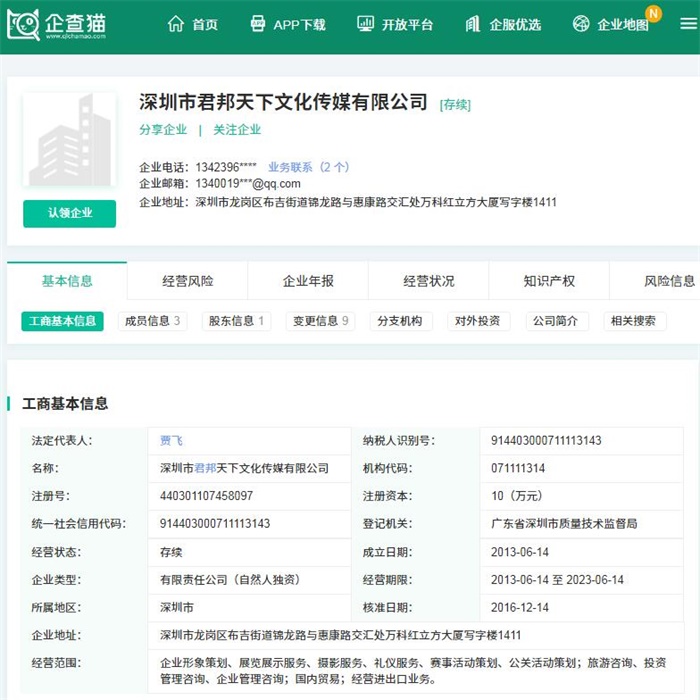Open the 知识产权 tab
The image size is (700, 700).
(549, 281)
